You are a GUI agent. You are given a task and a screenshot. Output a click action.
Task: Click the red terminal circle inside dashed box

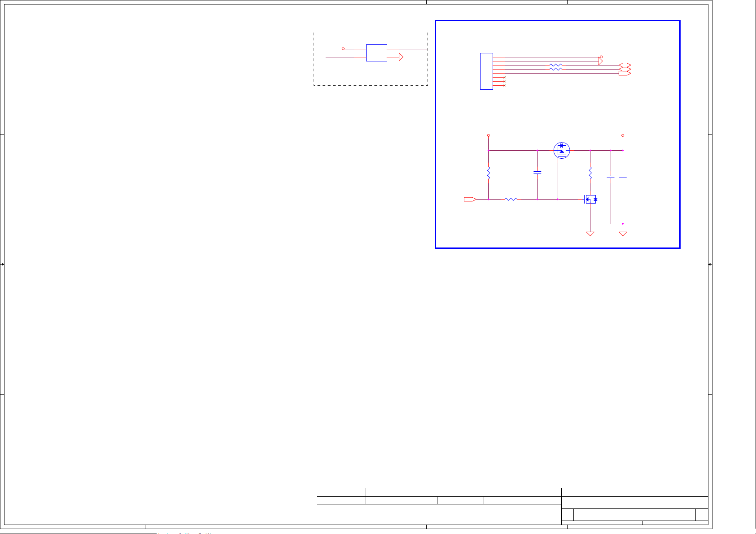pos(343,49)
